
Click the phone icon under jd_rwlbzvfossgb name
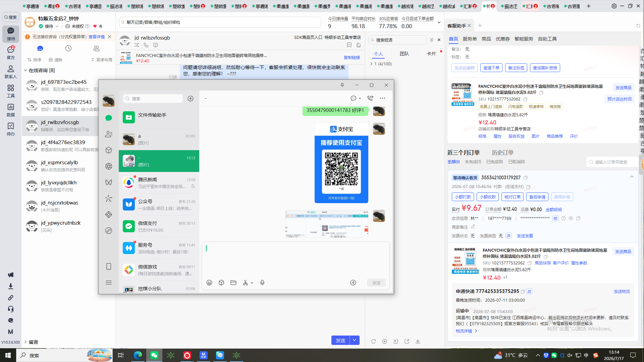146,45
